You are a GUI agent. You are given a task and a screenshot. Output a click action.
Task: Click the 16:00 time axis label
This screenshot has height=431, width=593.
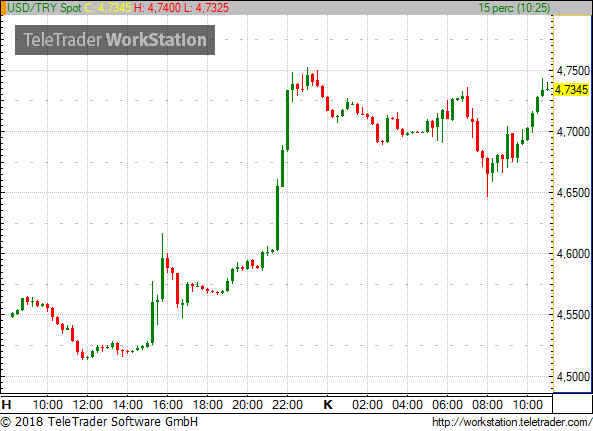[x=168, y=405]
